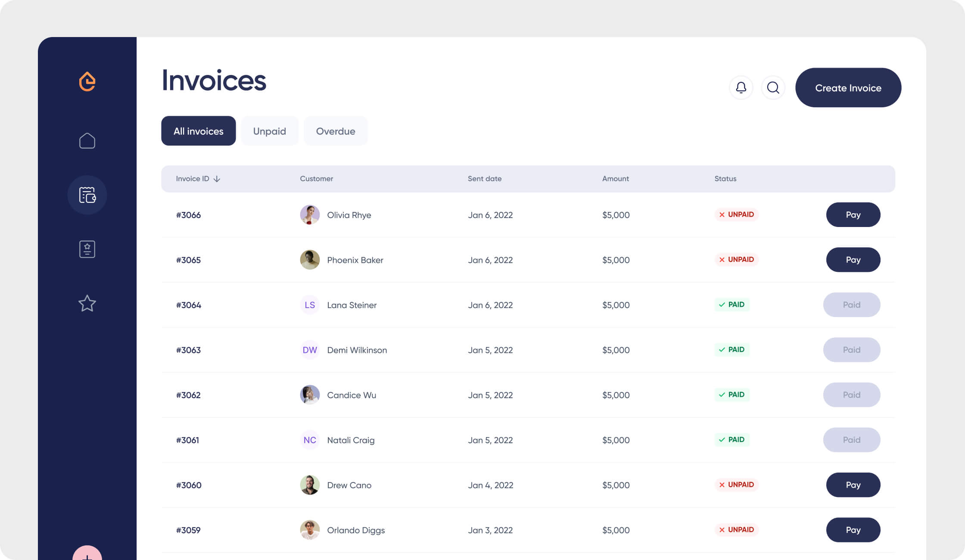Select the All invoices tab

pyautogui.click(x=198, y=131)
